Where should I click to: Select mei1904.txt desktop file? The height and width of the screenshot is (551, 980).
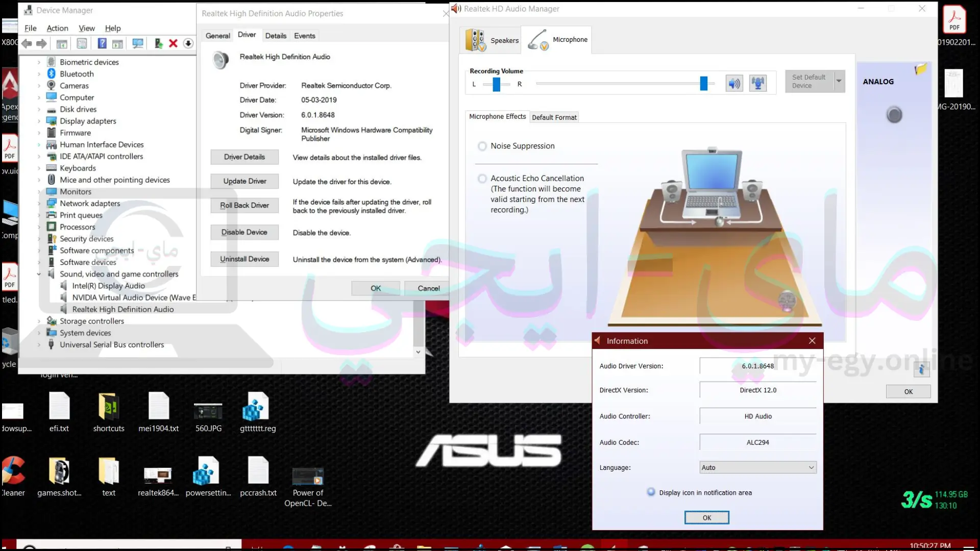click(159, 413)
